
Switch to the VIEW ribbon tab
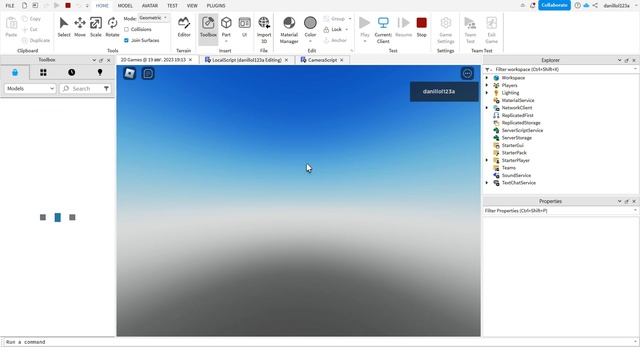(192, 6)
